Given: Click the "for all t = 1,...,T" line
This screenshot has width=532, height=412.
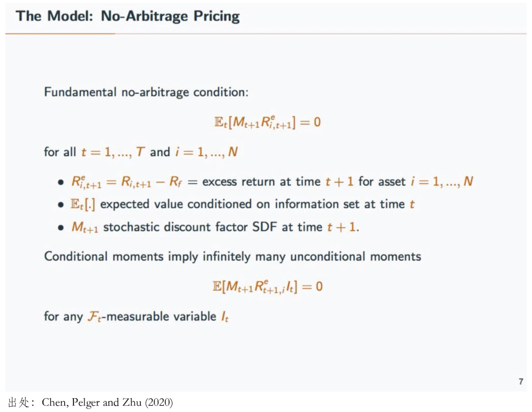Looking at the screenshot, I should pyautogui.click(x=141, y=152).
